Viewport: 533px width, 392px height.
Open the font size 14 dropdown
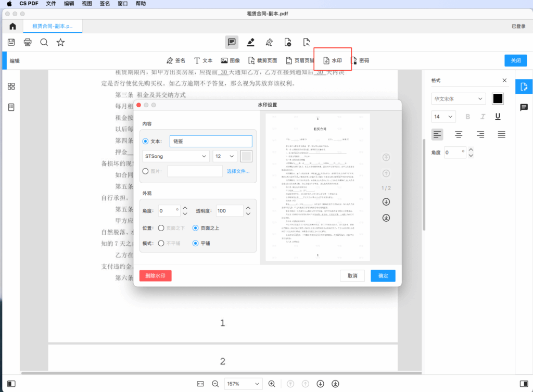click(443, 117)
